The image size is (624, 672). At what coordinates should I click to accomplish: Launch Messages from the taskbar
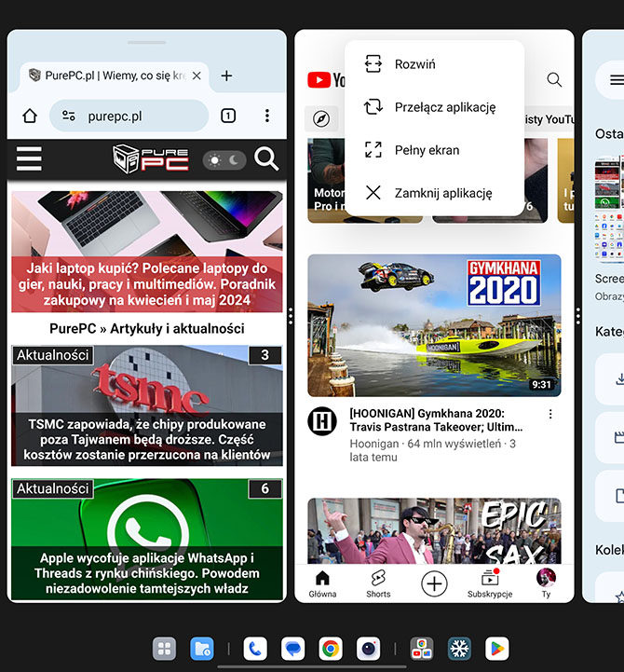coord(293,649)
